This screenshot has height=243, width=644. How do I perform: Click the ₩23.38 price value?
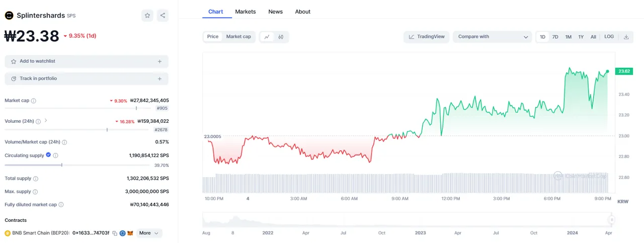pyautogui.click(x=32, y=36)
